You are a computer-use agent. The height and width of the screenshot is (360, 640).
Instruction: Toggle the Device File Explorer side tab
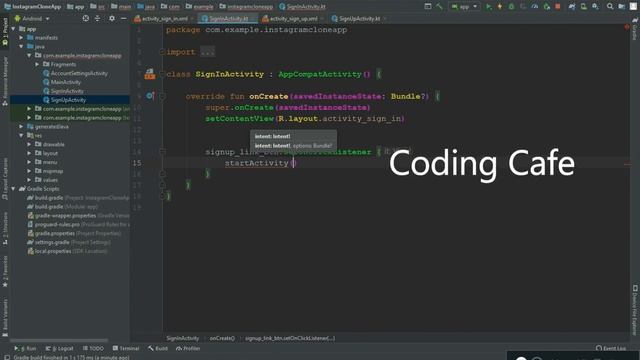(x=635, y=310)
